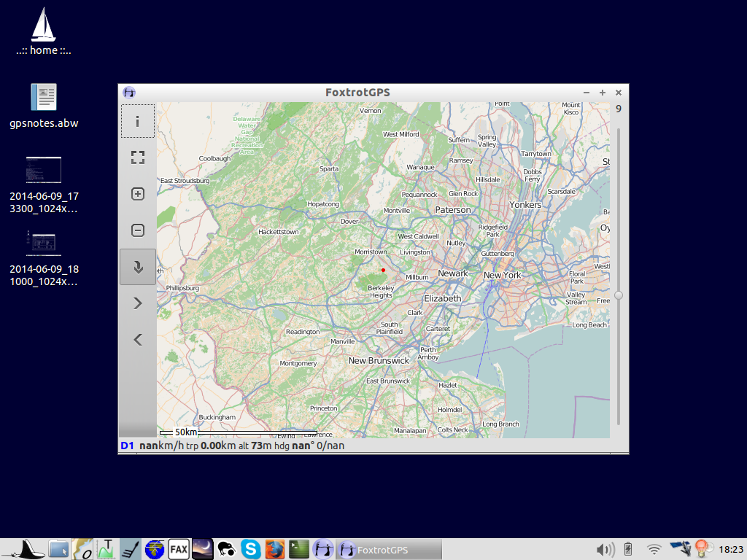Open the volume control in tray
This screenshot has width=747, height=560.
[x=604, y=549]
